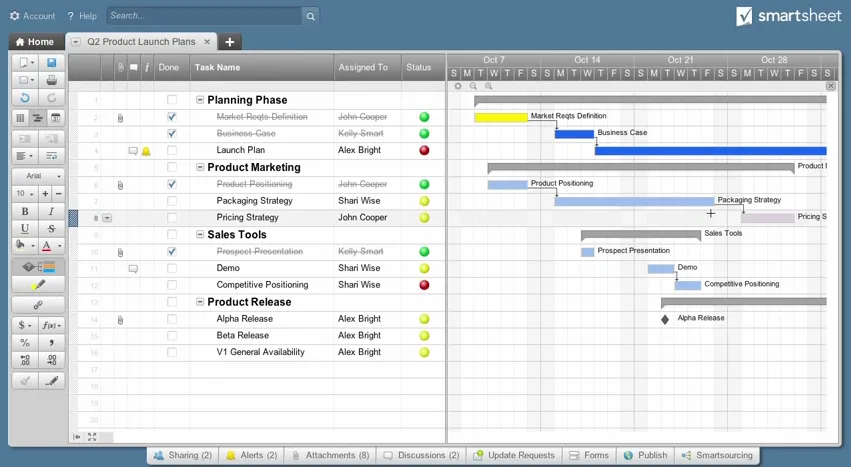Screen dimensions: 851x467
Task: Open the Discussions (2) tab
Action: pos(421,456)
